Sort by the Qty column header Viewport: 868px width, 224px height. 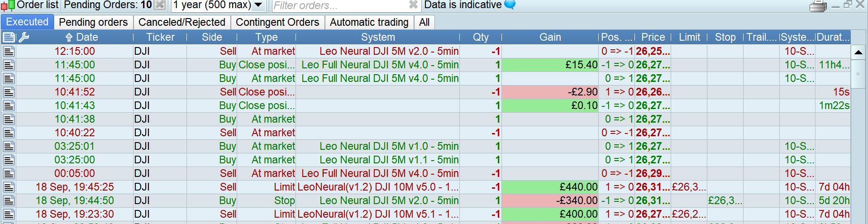[481, 37]
